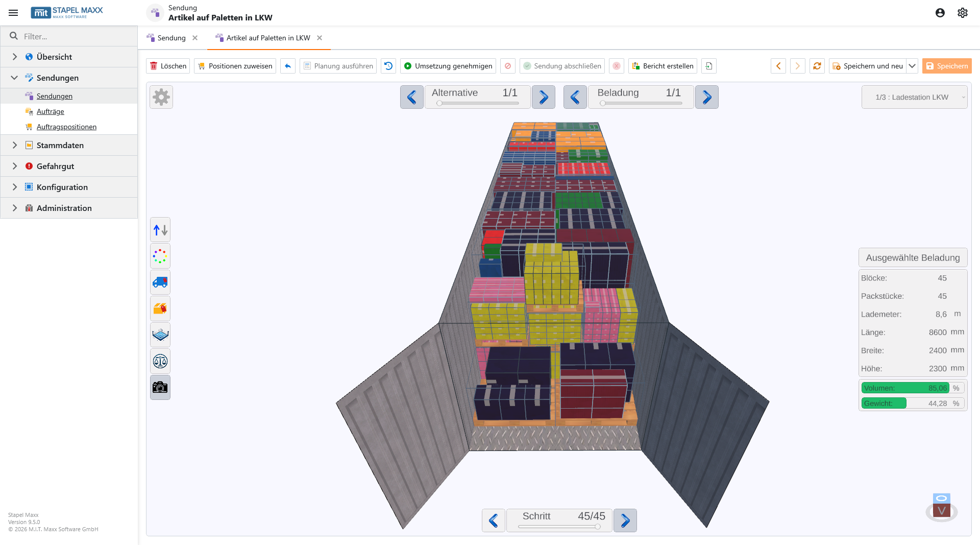This screenshot has height=545, width=980.
Task: Click the Gewicht progress bar
Action: point(913,404)
